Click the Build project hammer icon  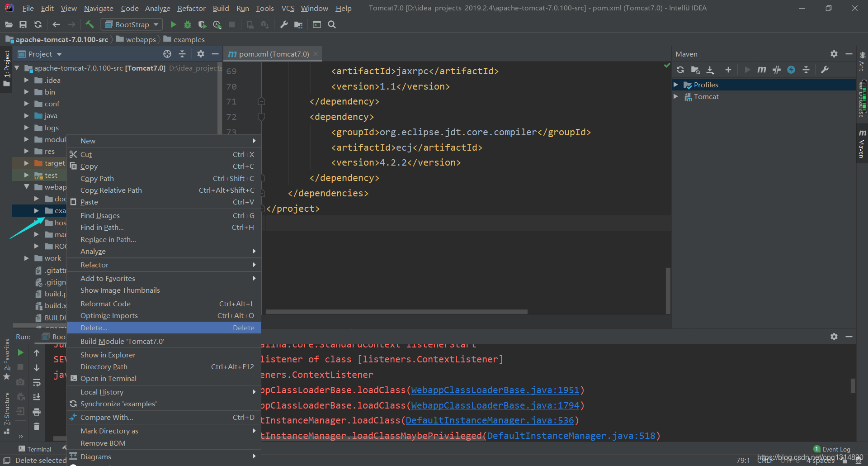[x=90, y=24]
